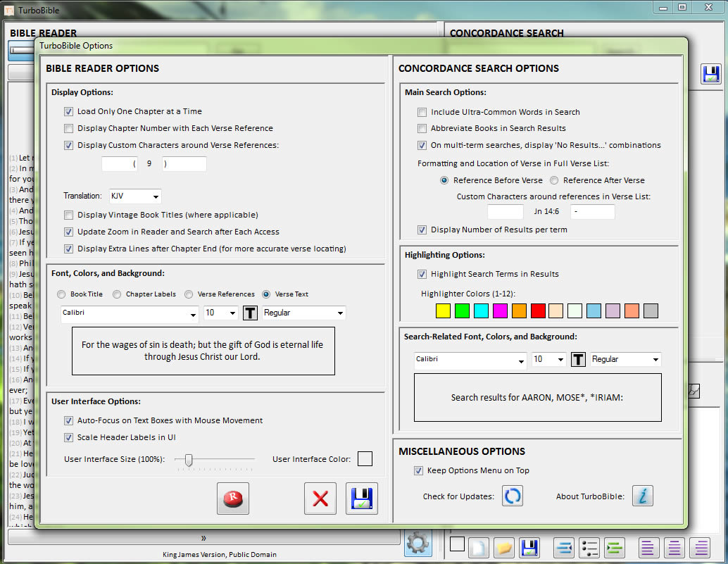Viewport: 728px width, 564px height.
Task: Open About TurboBible info icon
Action: pyautogui.click(x=643, y=496)
